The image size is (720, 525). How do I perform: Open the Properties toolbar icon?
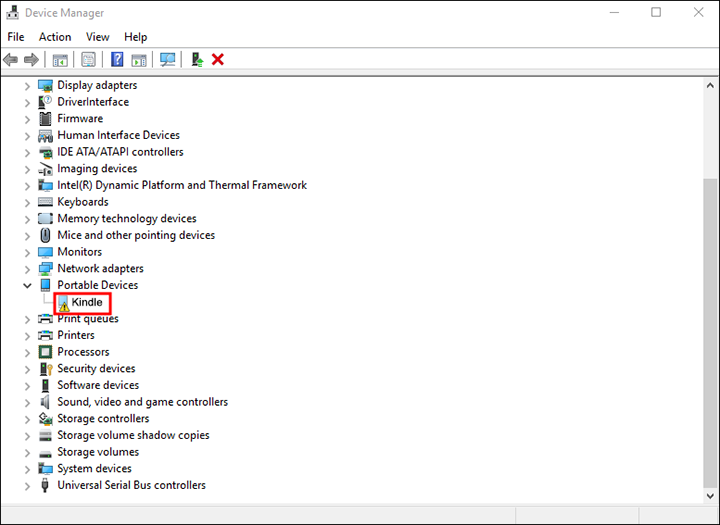click(x=88, y=60)
